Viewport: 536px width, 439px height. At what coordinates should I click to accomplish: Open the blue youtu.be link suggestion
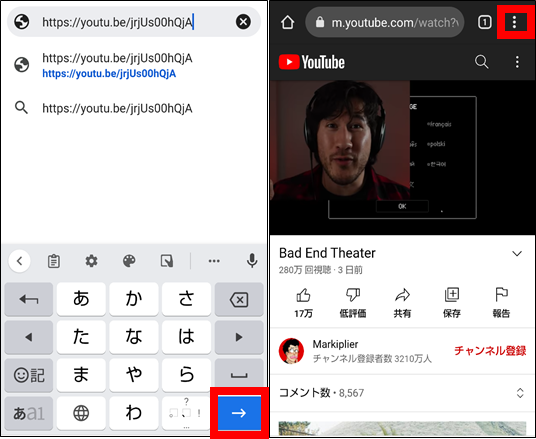[x=109, y=74]
